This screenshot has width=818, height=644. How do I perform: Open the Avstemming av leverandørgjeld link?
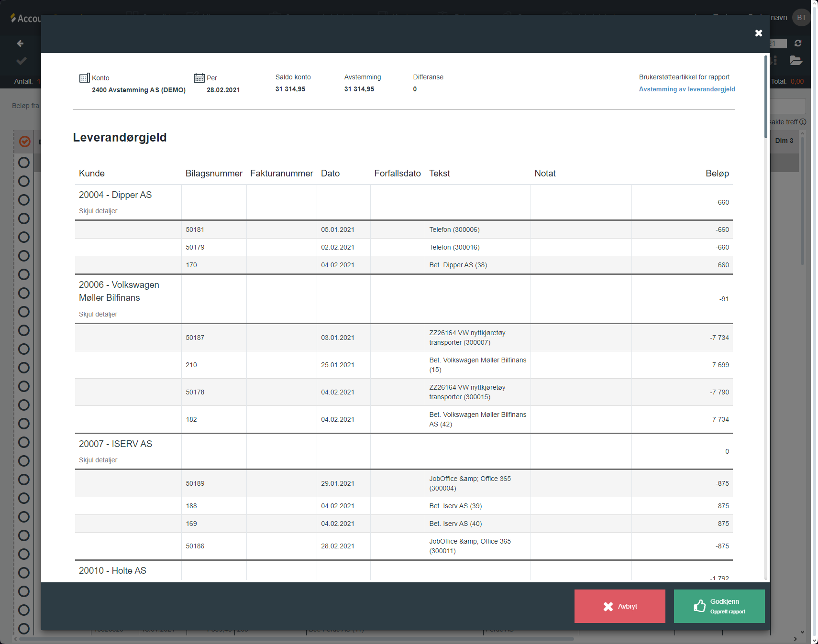click(686, 89)
